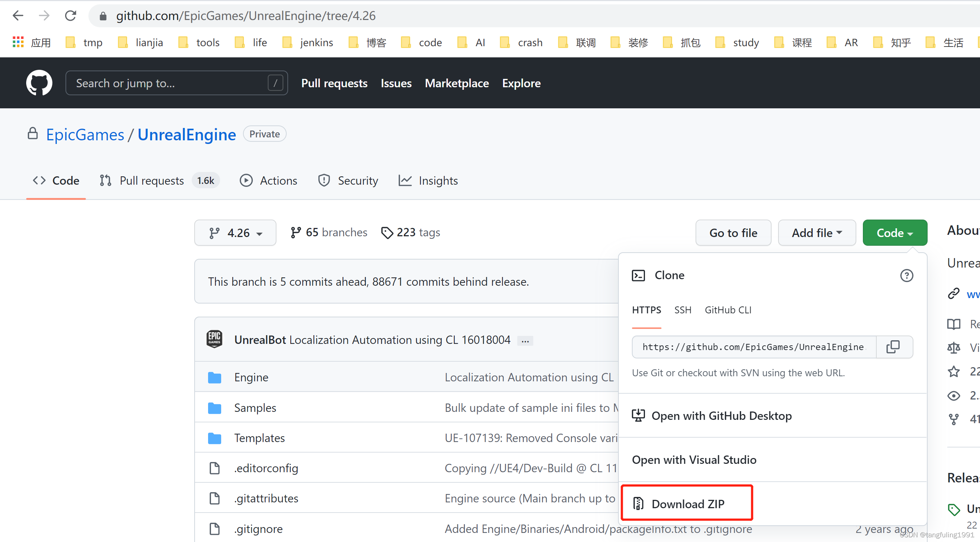Screen dimensions: 980x542
Task: Expand commit message ellipsis button
Action: pos(525,341)
